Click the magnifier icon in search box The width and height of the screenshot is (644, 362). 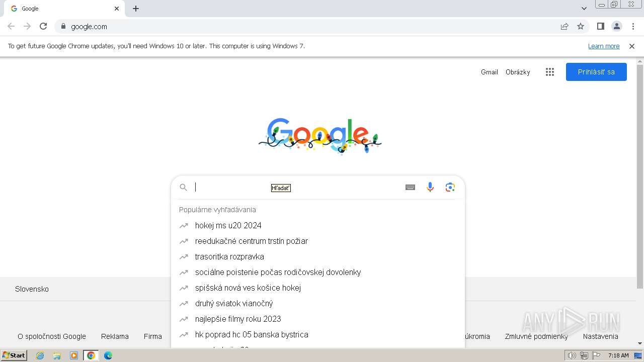click(x=184, y=188)
